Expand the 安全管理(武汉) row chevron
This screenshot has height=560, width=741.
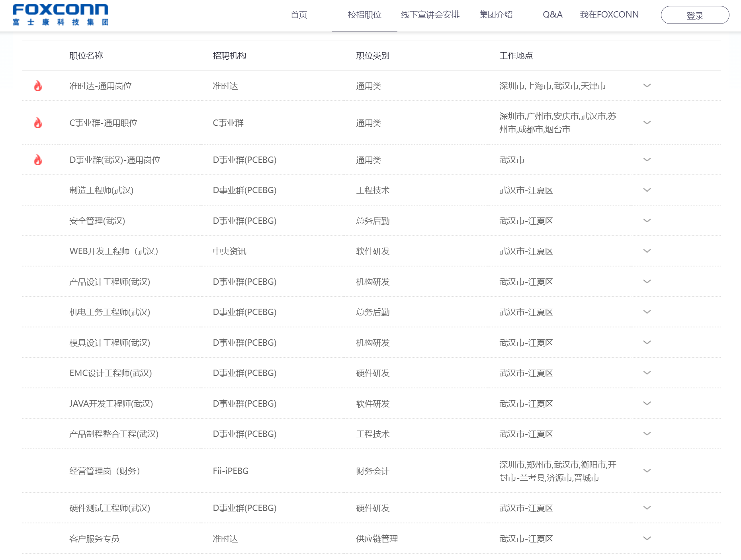(647, 221)
